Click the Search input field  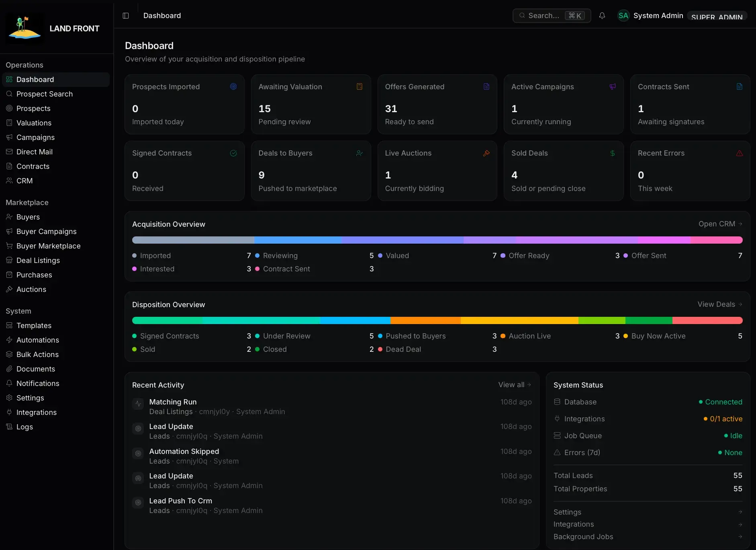tap(552, 16)
